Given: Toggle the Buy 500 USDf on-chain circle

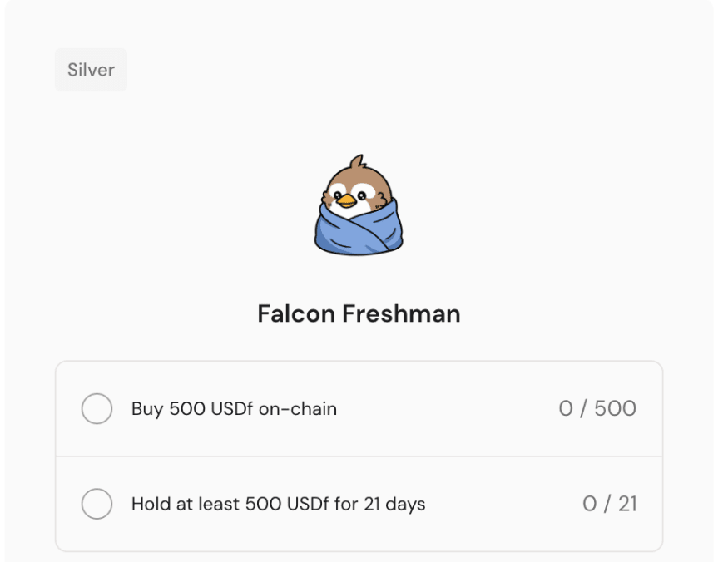Looking at the screenshot, I should (x=97, y=409).
